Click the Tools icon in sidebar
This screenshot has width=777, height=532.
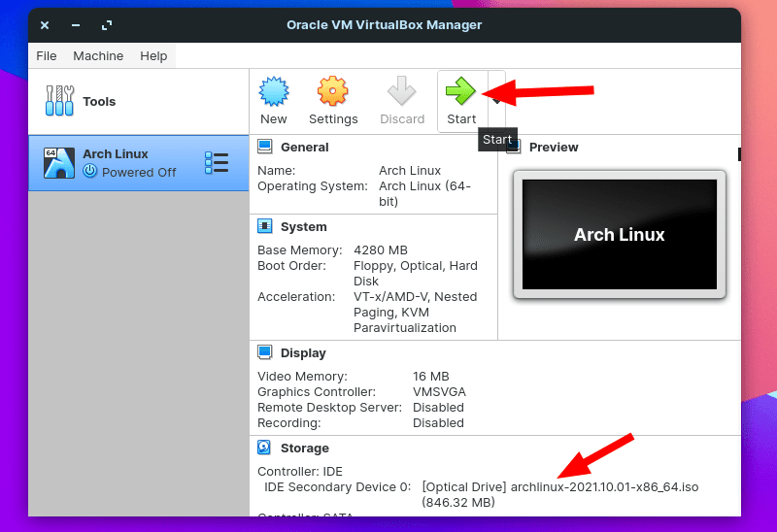pyautogui.click(x=59, y=101)
